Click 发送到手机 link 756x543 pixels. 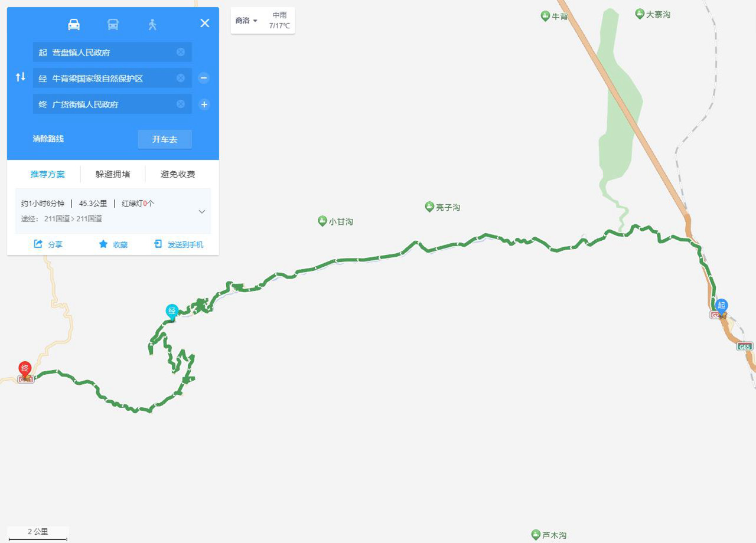coord(178,244)
